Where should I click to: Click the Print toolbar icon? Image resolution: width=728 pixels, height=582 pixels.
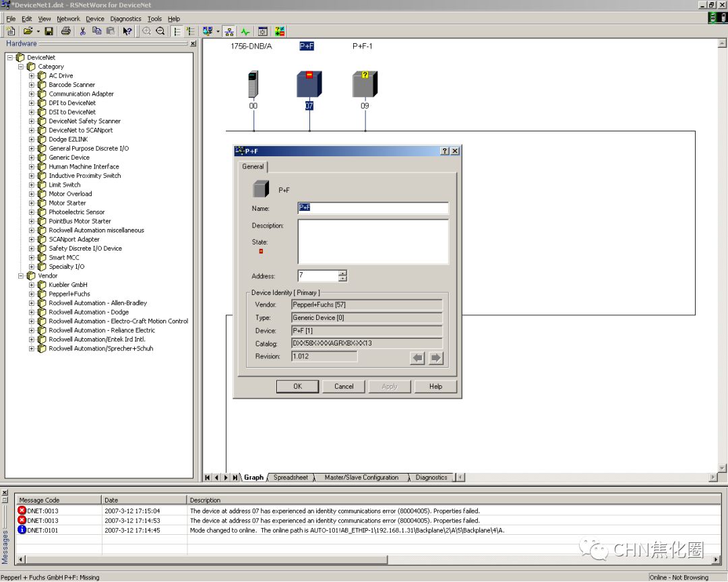[x=66, y=31]
